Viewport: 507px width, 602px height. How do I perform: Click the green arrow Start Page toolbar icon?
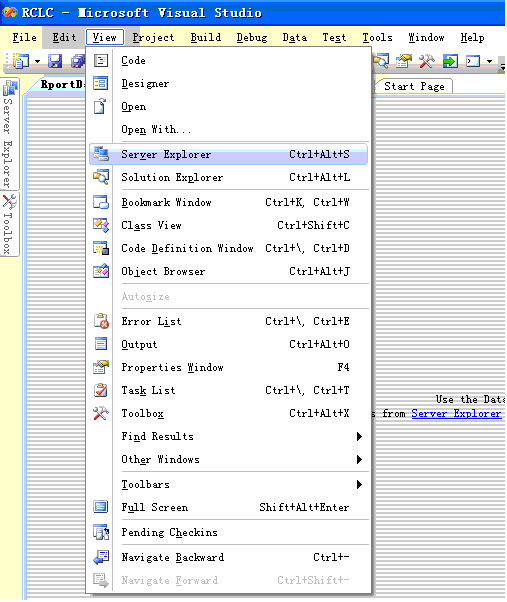coord(450,61)
